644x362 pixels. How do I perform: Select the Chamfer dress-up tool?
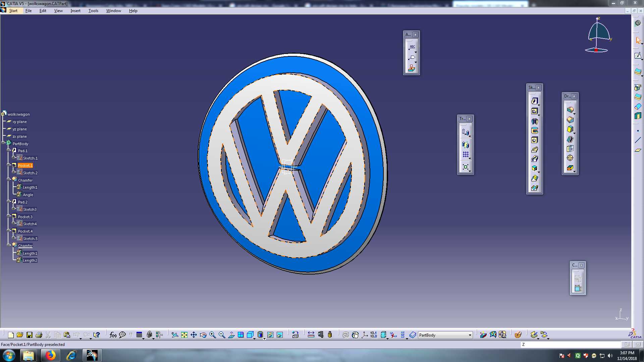pyautogui.click(x=570, y=120)
